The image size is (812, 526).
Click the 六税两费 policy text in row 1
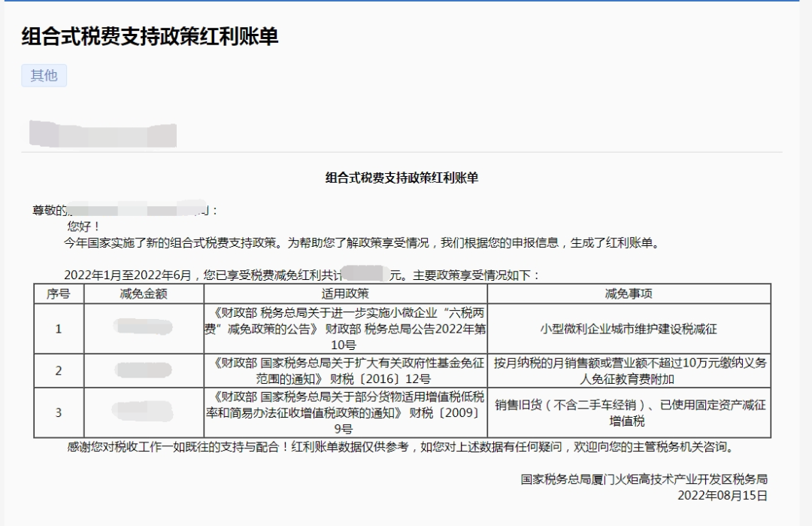click(345, 329)
